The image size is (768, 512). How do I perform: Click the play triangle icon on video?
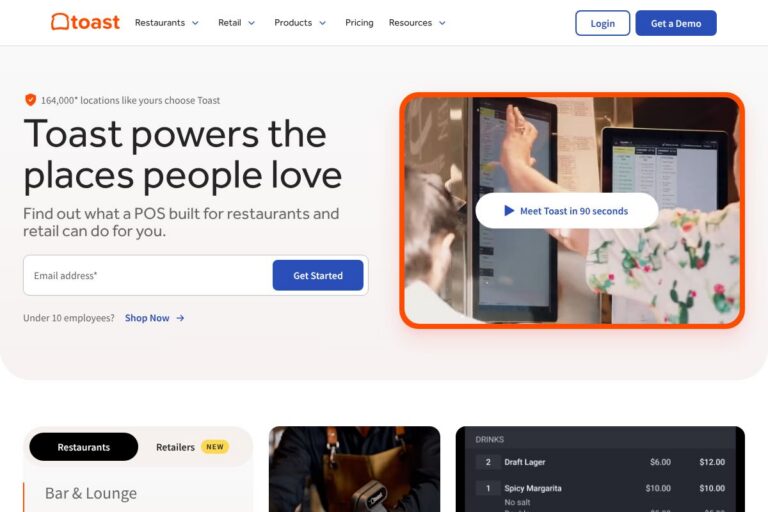pyautogui.click(x=509, y=211)
